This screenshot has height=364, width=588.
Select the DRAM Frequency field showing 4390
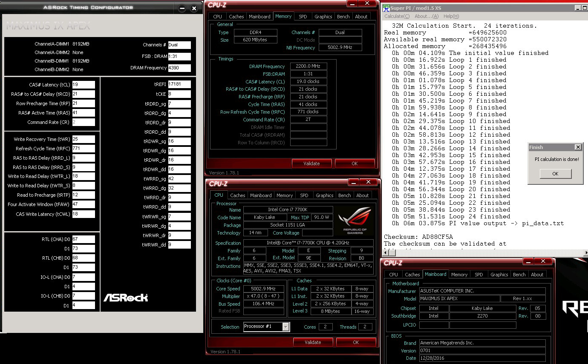(179, 68)
